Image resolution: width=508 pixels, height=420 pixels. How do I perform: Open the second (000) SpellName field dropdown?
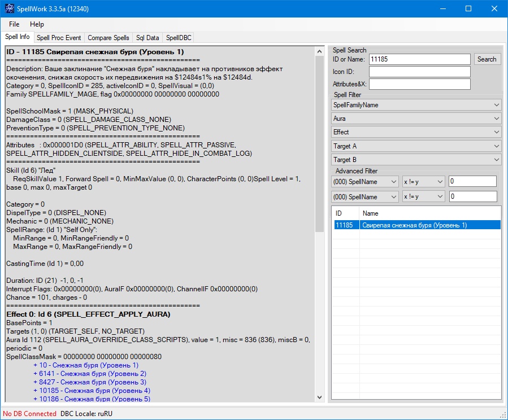(x=365, y=196)
